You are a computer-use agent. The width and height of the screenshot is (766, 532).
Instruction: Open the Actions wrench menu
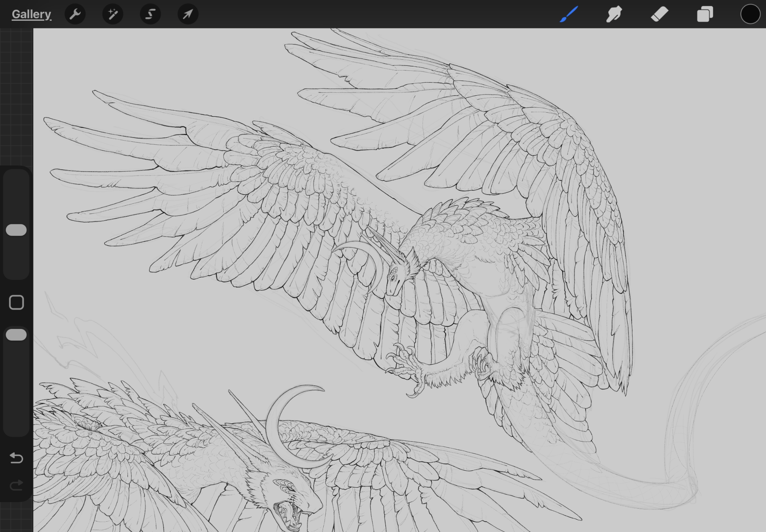click(x=75, y=15)
